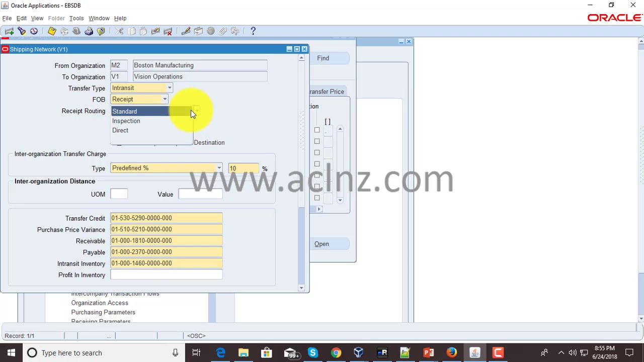The image size is (644, 362).
Task: Click the Edit Field pencil icon
Action: pyautogui.click(x=186, y=31)
